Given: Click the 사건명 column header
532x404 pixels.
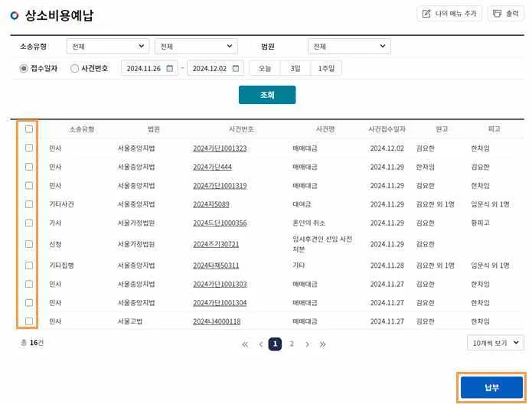Looking at the screenshot, I should coord(325,129).
